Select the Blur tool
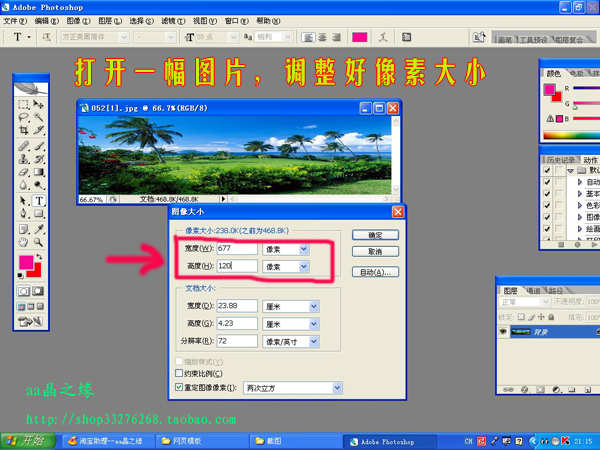 pyautogui.click(x=24, y=185)
